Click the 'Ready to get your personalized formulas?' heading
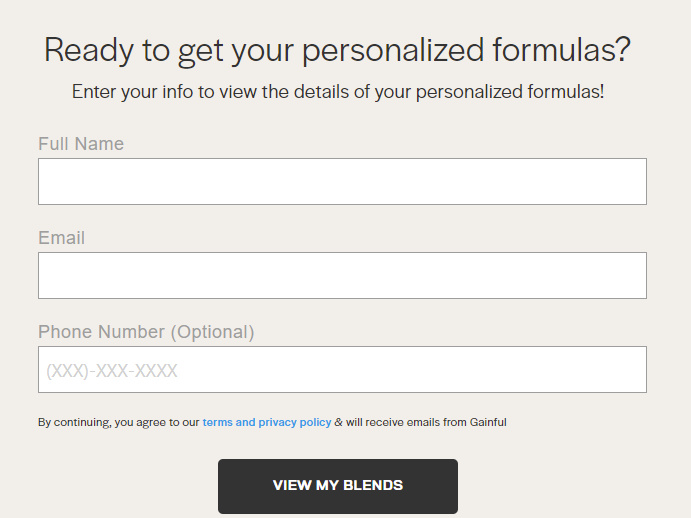 tap(338, 50)
